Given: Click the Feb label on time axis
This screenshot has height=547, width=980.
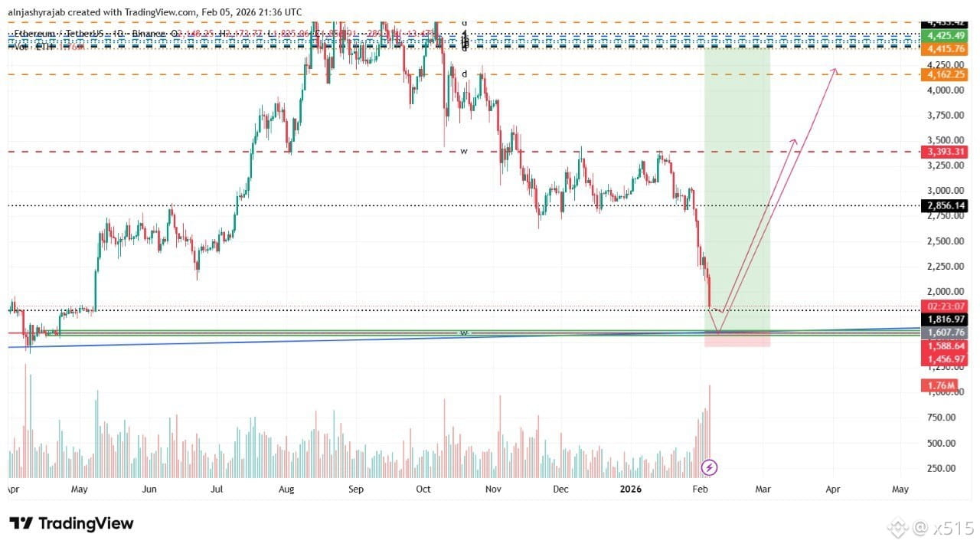Looking at the screenshot, I should [x=700, y=489].
